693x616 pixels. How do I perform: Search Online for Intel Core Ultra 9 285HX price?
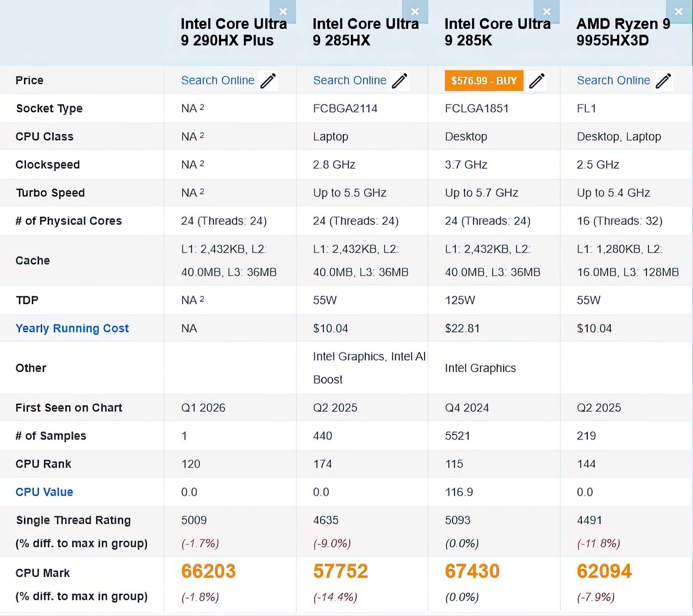350,81
